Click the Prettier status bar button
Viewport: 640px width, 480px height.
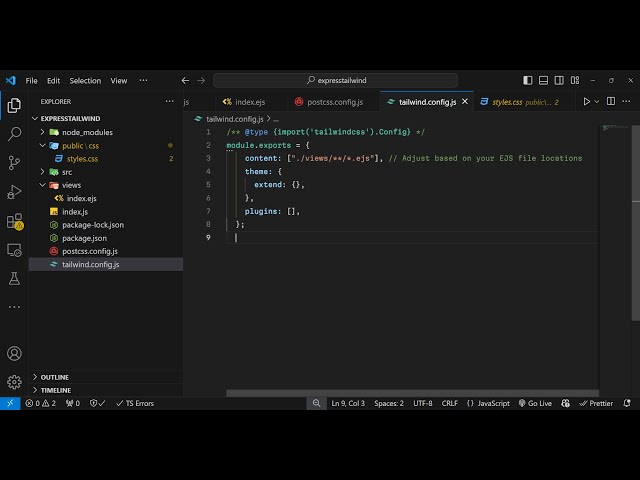coord(596,403)
